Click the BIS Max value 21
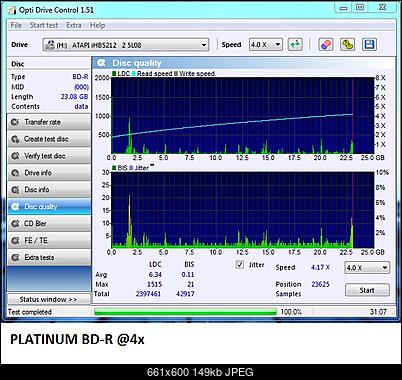Viewport: 402px width, 380px height. pos(191,284)
